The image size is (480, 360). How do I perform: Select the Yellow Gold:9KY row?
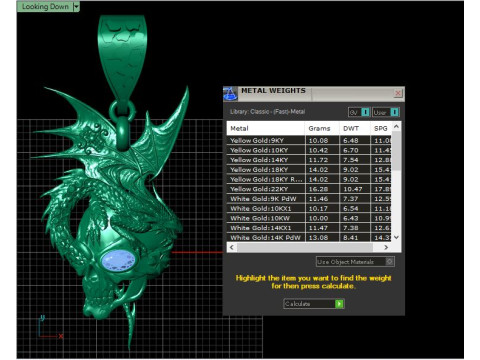(x=309, y=140)
